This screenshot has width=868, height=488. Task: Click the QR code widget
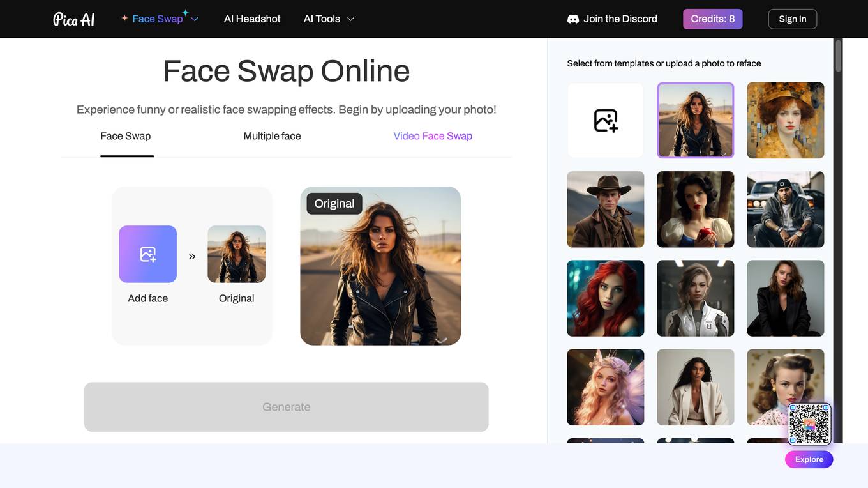(809, 424)
